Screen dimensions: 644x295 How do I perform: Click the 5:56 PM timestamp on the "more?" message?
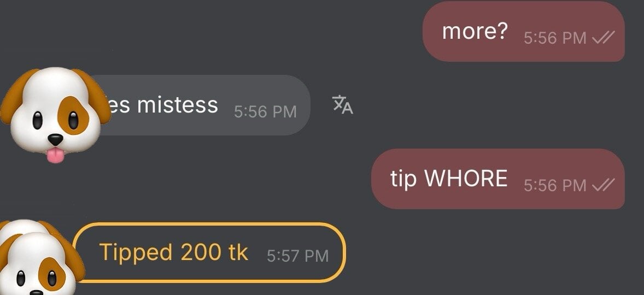pos(555,38)
